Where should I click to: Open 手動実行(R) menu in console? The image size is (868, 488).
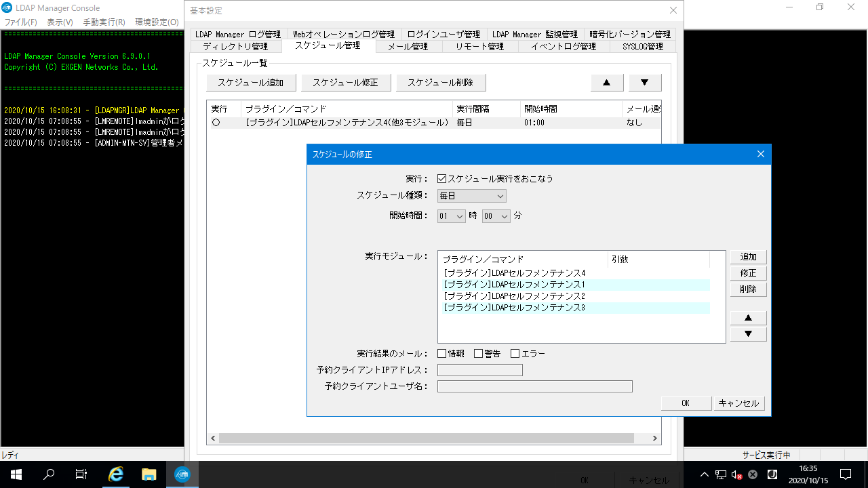pos(104,22)
